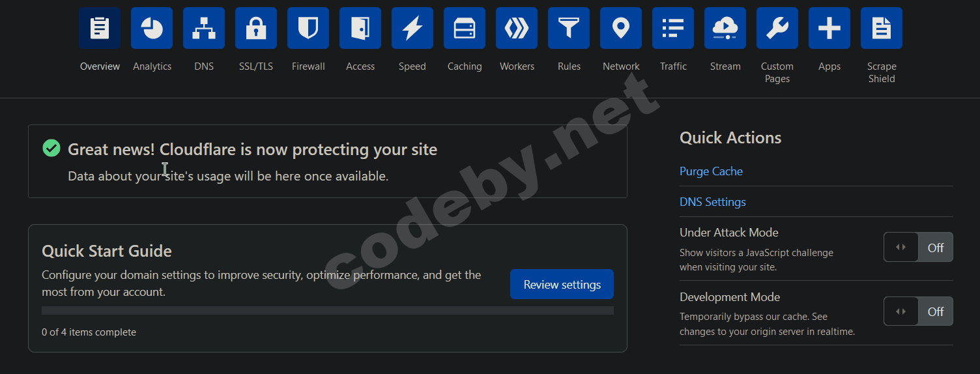This screenshot has width=980, height=374.
Task: Select the Workers tab label
Action: (x=517, y=66)
